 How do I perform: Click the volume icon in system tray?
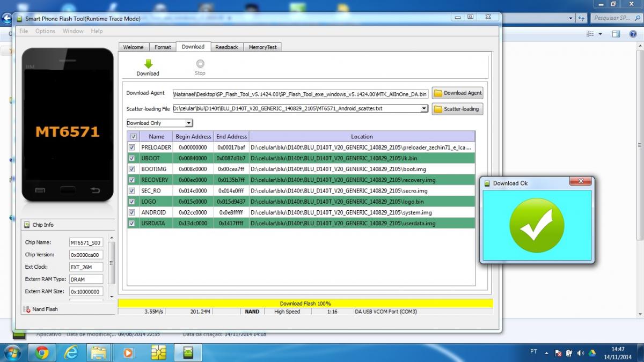click(580, 353)
